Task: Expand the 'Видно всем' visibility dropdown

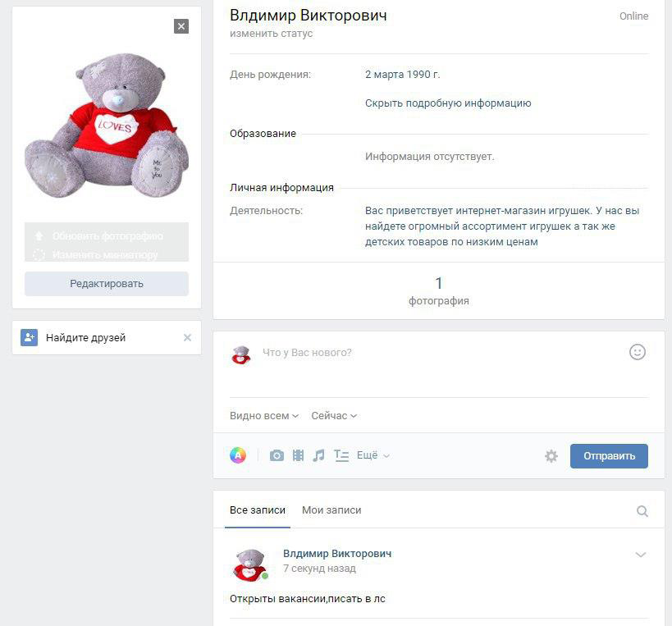Action: pos(263,416)
